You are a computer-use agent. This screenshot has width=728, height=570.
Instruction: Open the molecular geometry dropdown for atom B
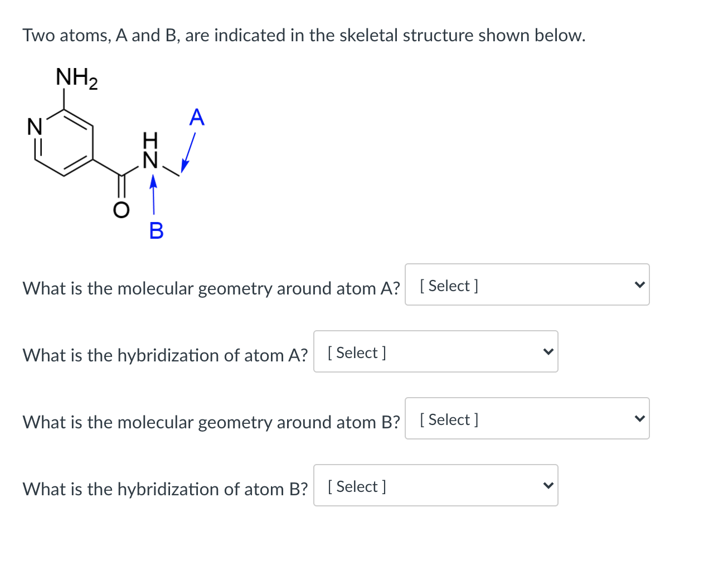527,419
